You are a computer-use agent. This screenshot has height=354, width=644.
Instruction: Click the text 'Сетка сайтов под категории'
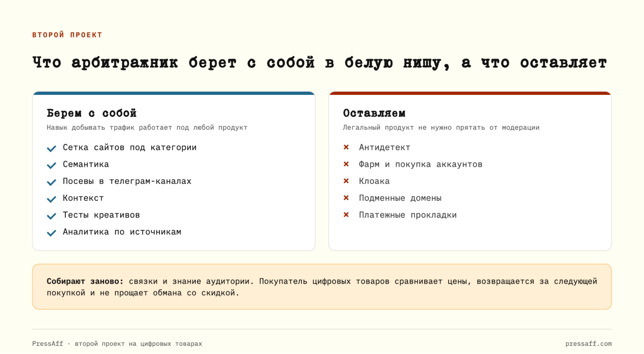click(x=130, y=147)
